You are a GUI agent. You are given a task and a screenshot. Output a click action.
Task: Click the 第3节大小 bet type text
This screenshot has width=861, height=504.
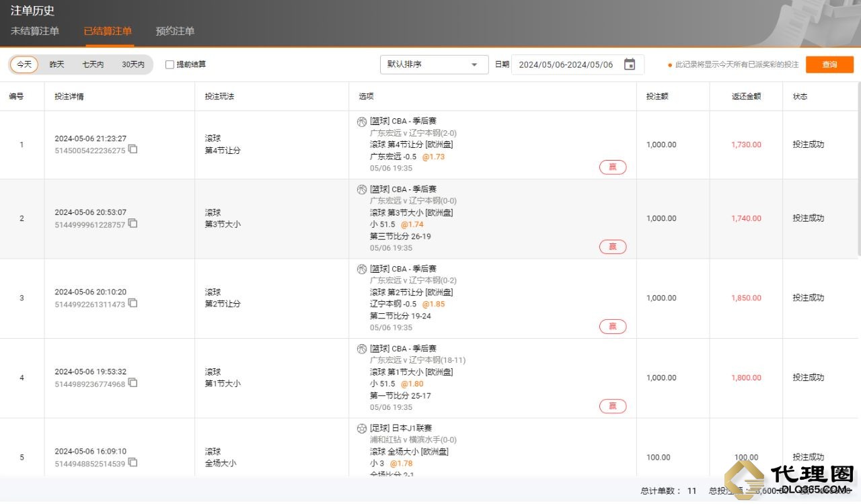click(223, 224)
